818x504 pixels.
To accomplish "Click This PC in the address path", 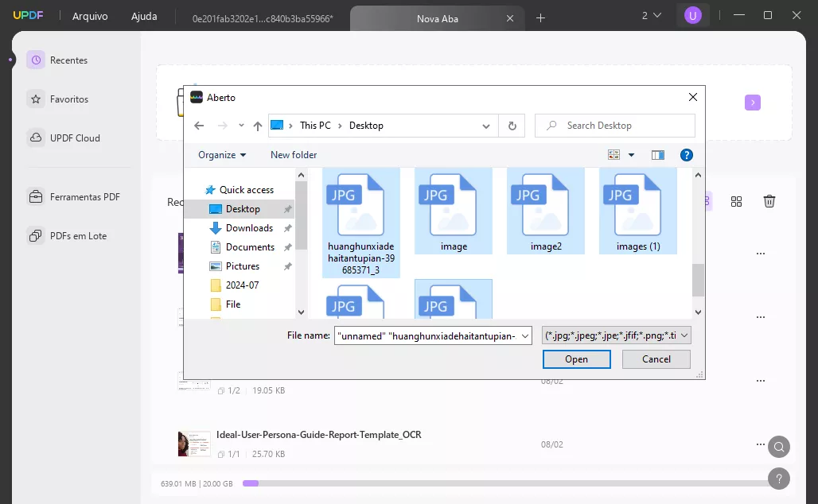I will pyautogui.click(x=315, y=126).
